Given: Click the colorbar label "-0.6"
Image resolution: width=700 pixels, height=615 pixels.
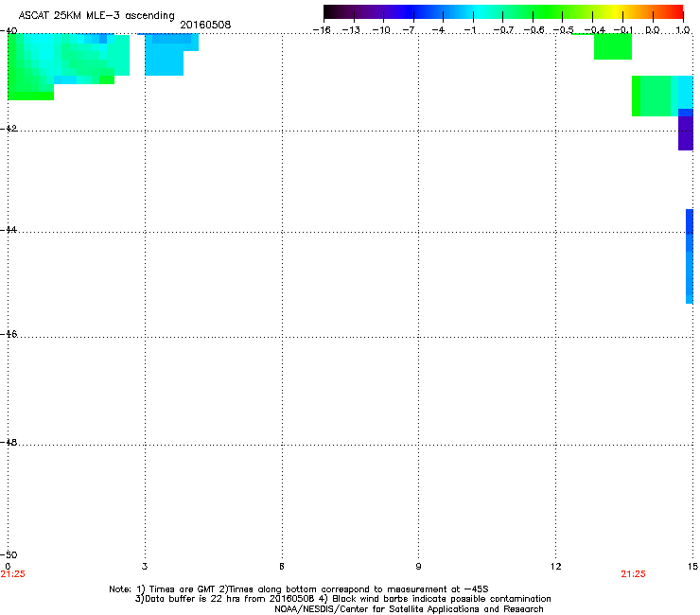Looking at the screenshot, I should pyautogui.click(x=534, y=30).
